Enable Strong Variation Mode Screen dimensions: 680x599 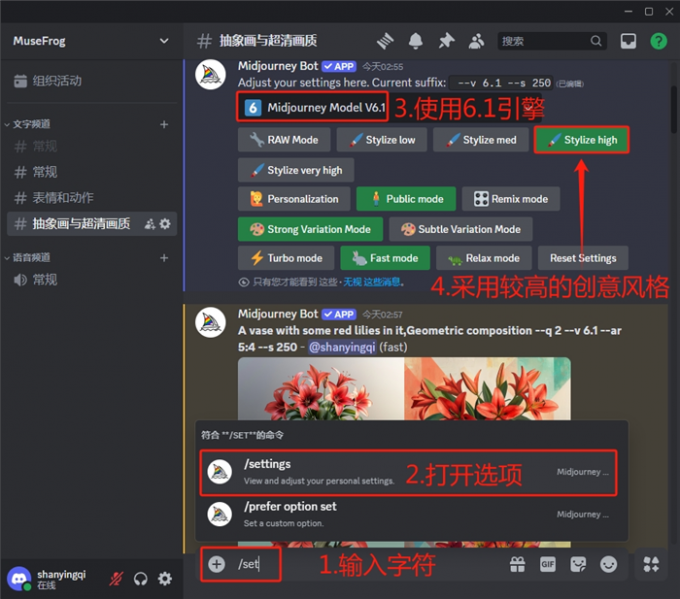pos(311,229)
